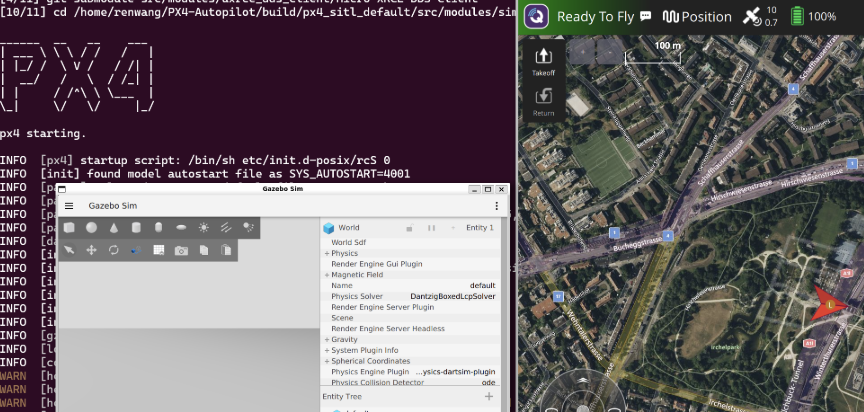The image size is (864, 412).
Task: Open the QGroundControl application menu icon
Action: coord(537,16)
